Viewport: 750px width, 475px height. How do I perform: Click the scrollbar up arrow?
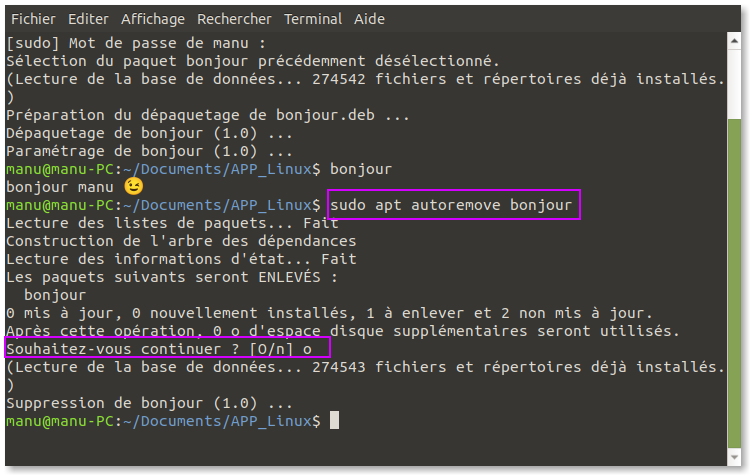click(734, 41)
